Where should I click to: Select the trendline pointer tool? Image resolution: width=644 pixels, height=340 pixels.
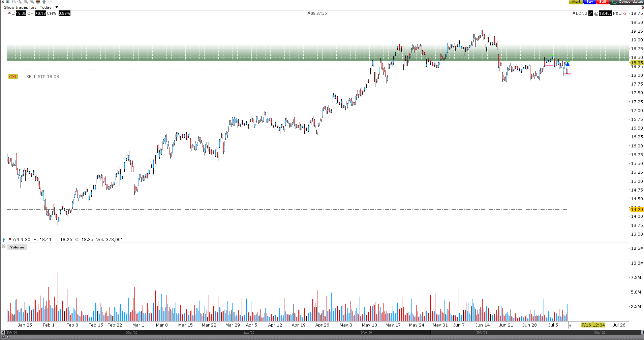(x=20, y=2)
